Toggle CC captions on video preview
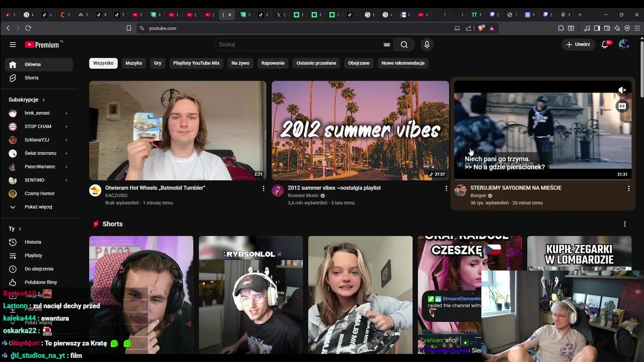The image size is (644, 362). (x=622, y=106)
